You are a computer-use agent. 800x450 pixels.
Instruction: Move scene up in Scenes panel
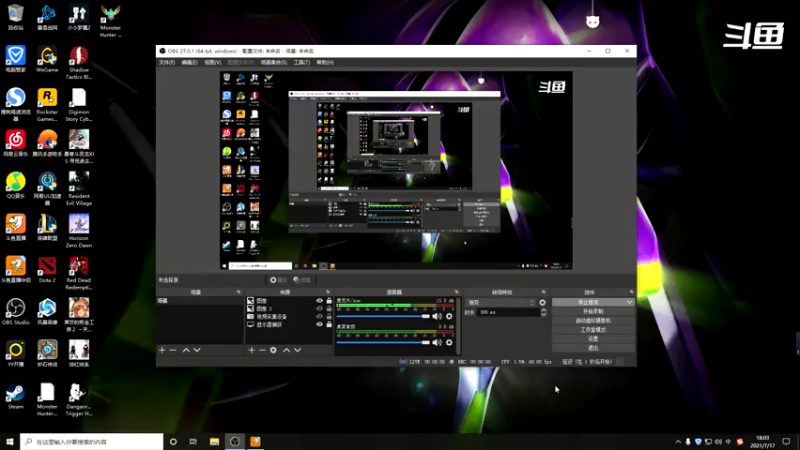186,350
